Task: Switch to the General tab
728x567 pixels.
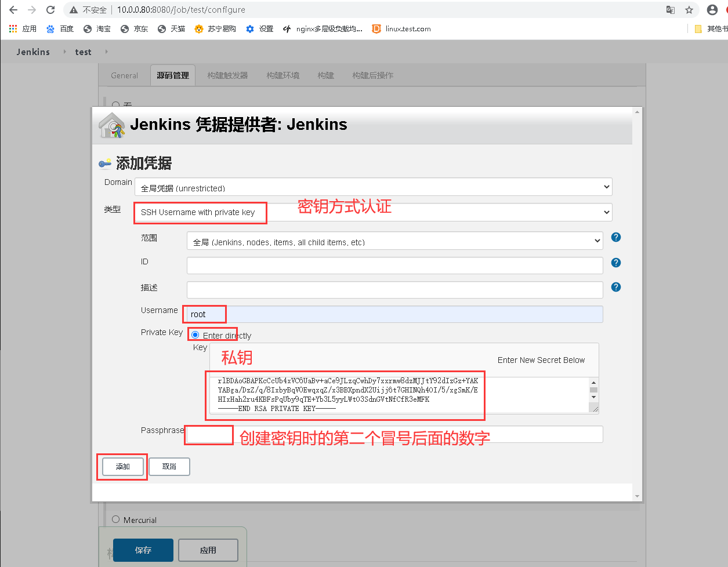Action: [125, 75]
